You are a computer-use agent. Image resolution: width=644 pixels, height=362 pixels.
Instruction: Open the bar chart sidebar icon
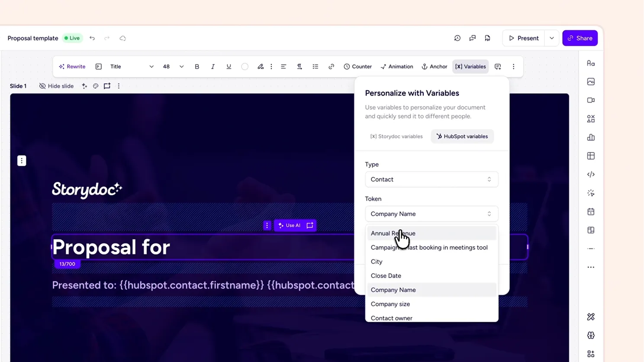tap(591, 137)
